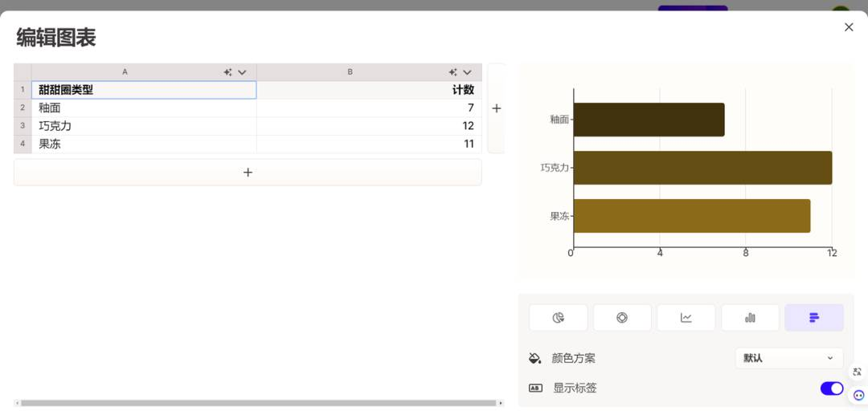The height and width of the screenshot is (411, 868).
Task: Click the scrollbar right arrow
Action: [501, 403]
